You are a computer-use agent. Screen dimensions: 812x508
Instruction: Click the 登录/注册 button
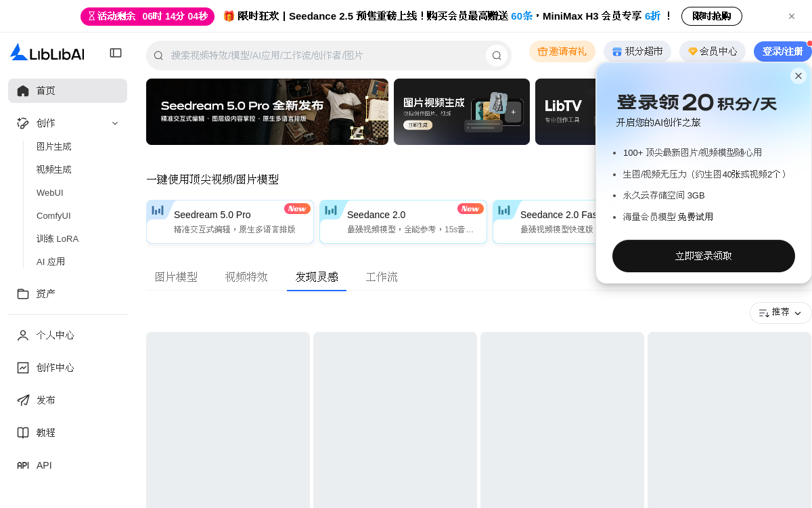(783, 51)
